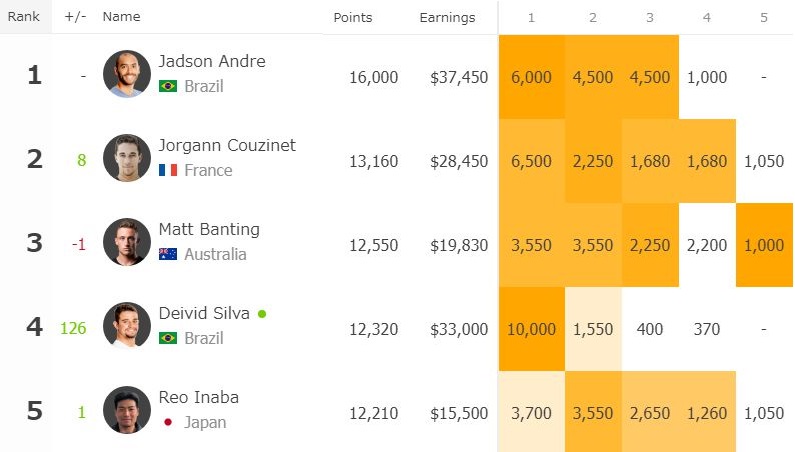Select Deivid Silva's avatar image

[127, 326]
